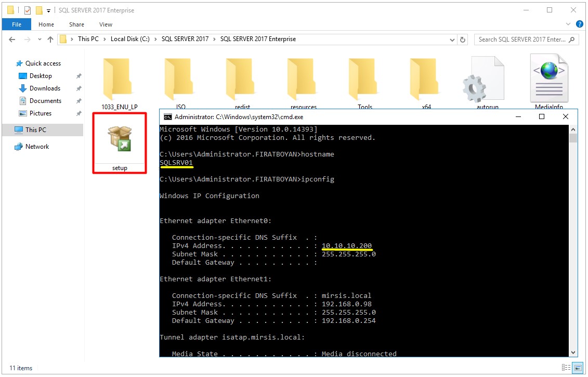Expand the ribbon with the chevron arrow

(x=568, y=24)
